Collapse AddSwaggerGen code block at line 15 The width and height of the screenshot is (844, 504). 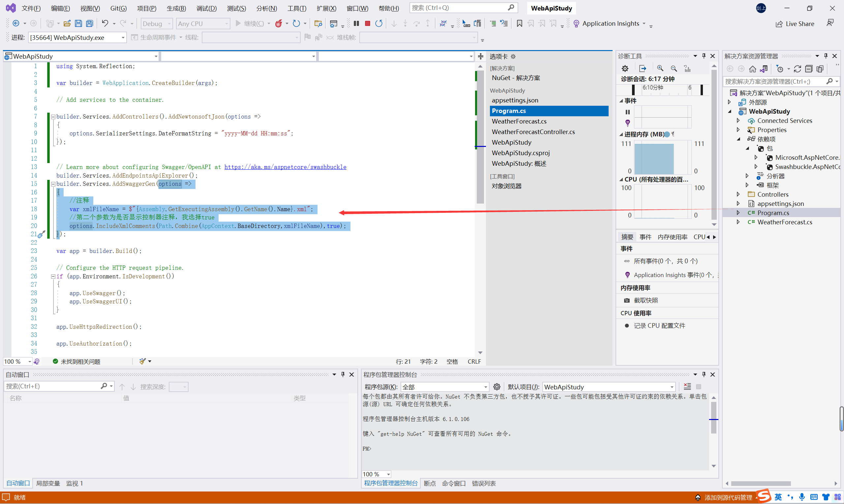pyautogui.click(x=53, y=184)
